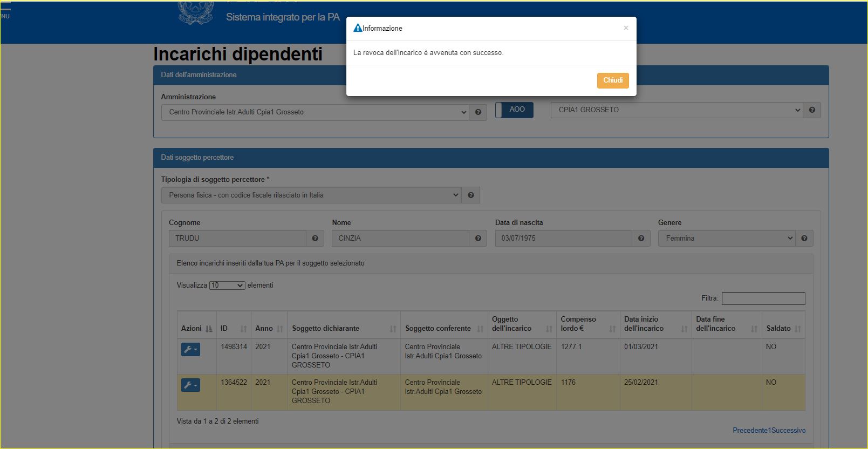Toggle the AOO switch
The width and height of the screenshot is (868, 449).
[x=514, y=110]
